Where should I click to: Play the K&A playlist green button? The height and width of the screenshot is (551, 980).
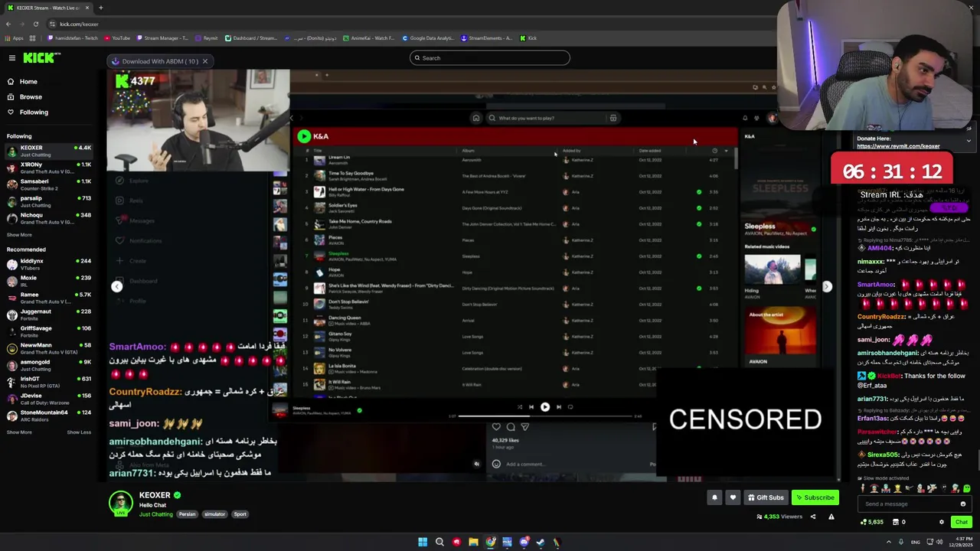point(304,136)
